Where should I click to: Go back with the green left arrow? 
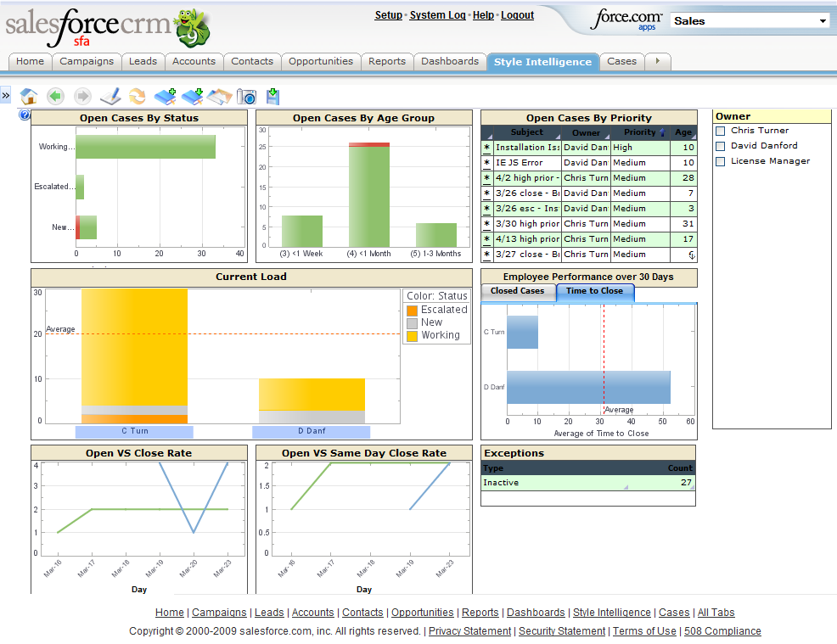tap(55, 97)
